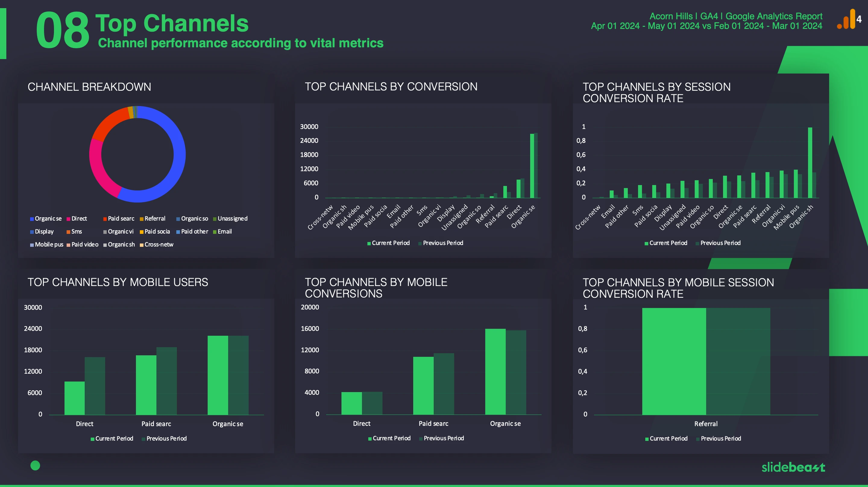Click Current Period legend in Mobile Users chart
Screen dimensions: 868x487
(112, 438)
